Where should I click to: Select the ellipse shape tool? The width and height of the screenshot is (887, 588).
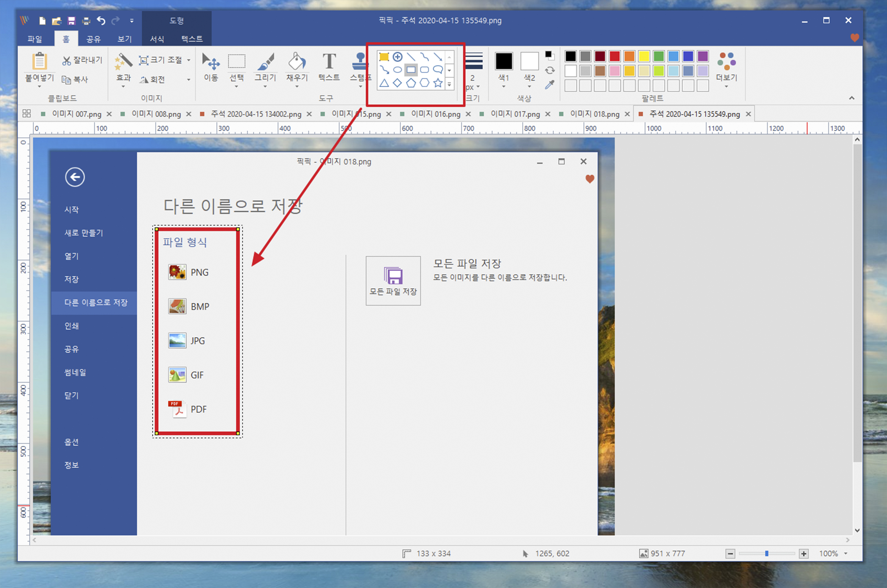tap(397, 70)
